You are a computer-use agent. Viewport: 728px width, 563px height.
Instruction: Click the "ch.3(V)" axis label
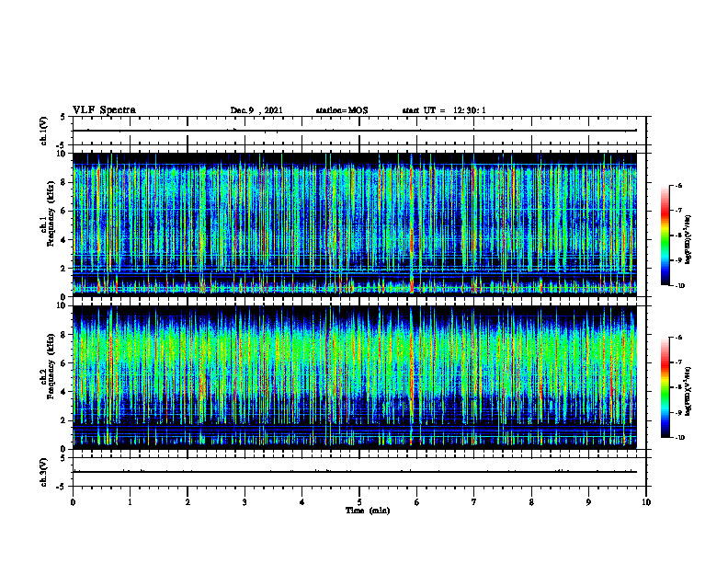click(x=43, y=472)
